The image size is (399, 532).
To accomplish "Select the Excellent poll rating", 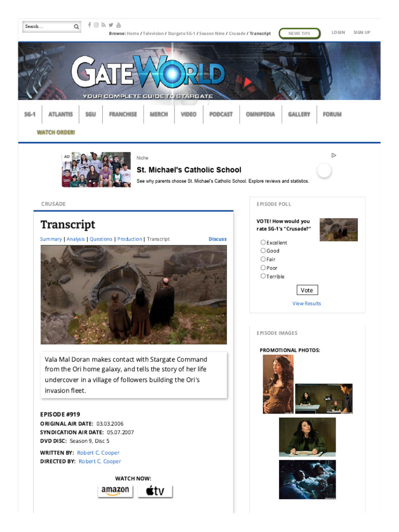I will click(263, 242).
